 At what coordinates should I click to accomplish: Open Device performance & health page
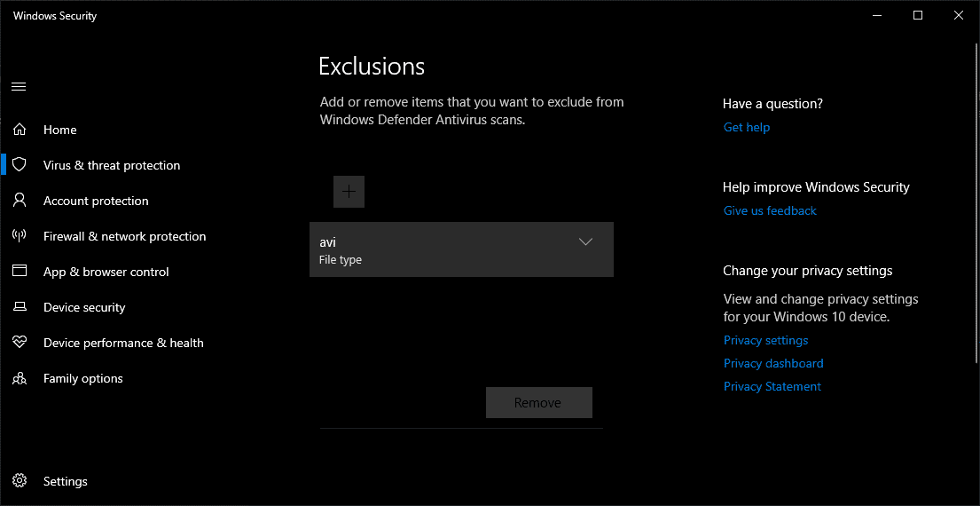(124, 343)
